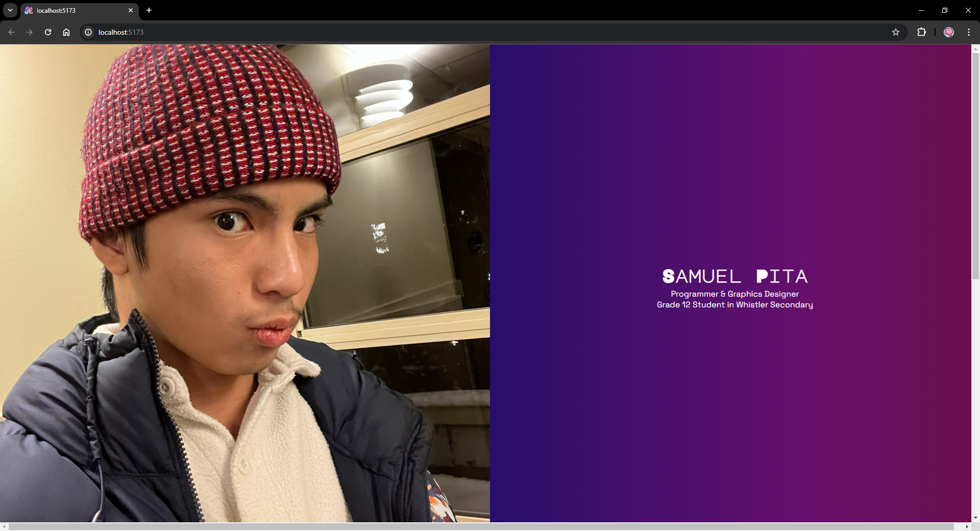Click the site information icon in address bar

pos(88,32)
